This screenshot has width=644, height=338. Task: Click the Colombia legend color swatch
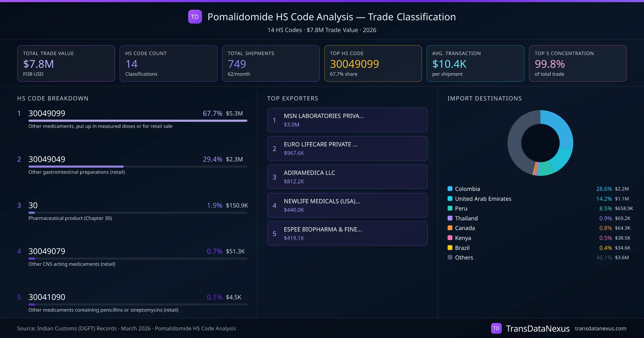click(x=450, y=189)
